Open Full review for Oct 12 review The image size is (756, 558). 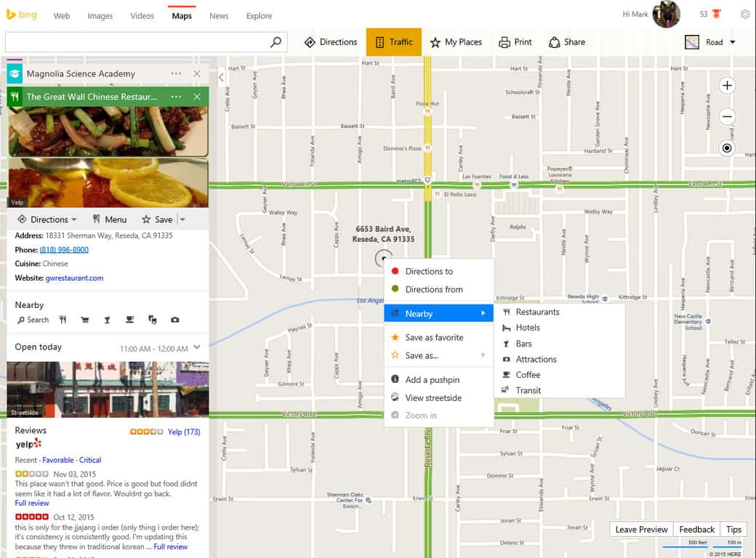171,547
